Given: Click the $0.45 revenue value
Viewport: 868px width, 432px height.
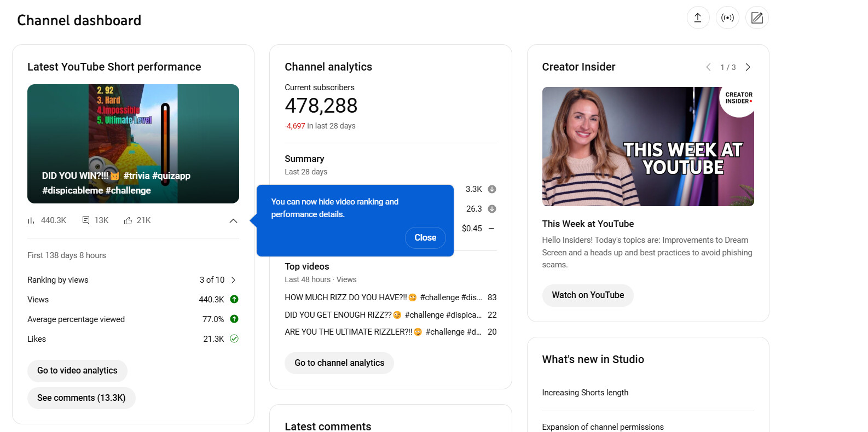Looking at the screenshot, I should coord(472,229).
